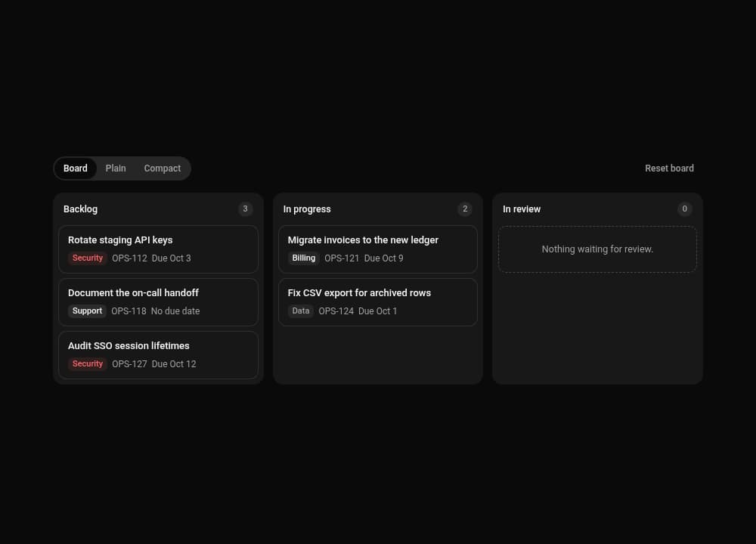Click the OPS-121 ticket ID
Viewport: 756px width, 544px height.
coord(342,258)
